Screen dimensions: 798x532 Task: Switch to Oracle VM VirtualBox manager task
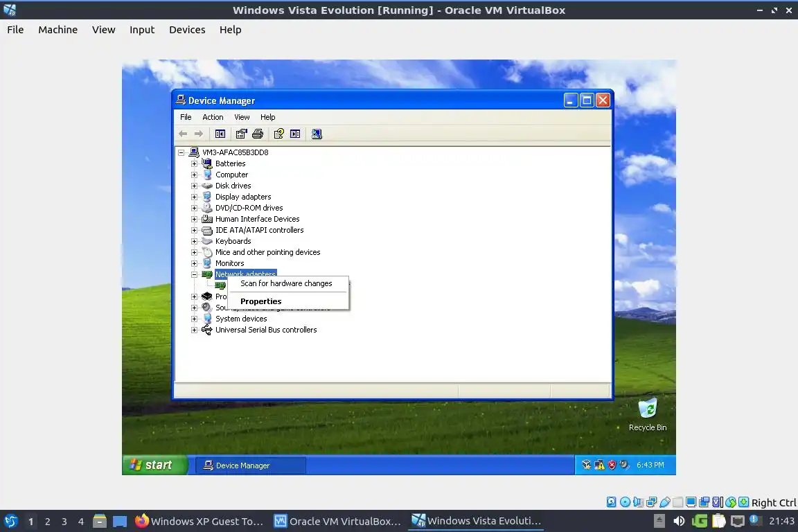click(337, 521)
